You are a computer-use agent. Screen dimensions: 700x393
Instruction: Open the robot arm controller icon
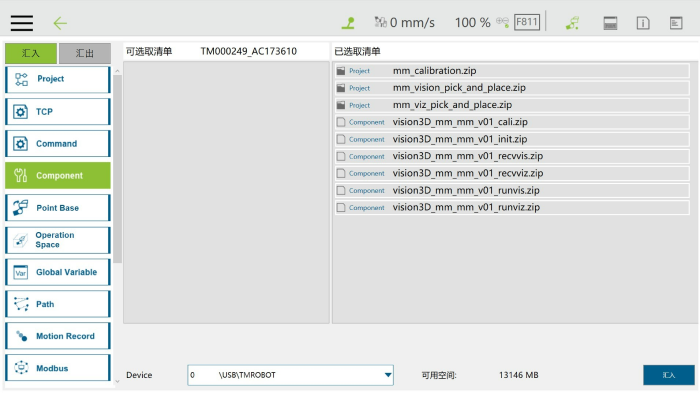click(573, 23)
